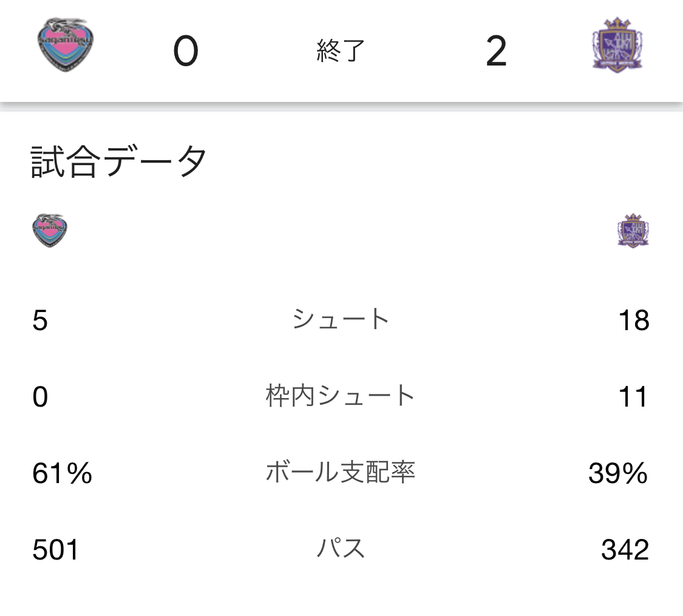This screenshot has height=616, width=683.
Task: Click the シュート stat label
Action: click(341, 319)
